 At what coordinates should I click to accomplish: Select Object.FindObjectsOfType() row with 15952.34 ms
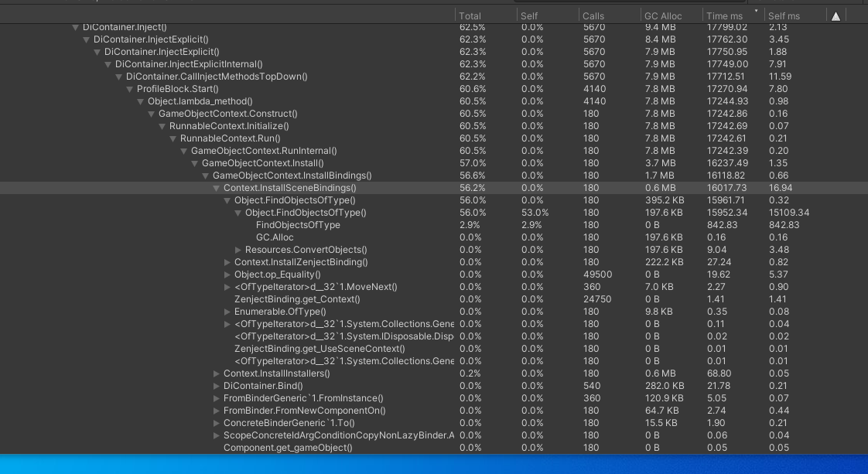tap(434, 213)
